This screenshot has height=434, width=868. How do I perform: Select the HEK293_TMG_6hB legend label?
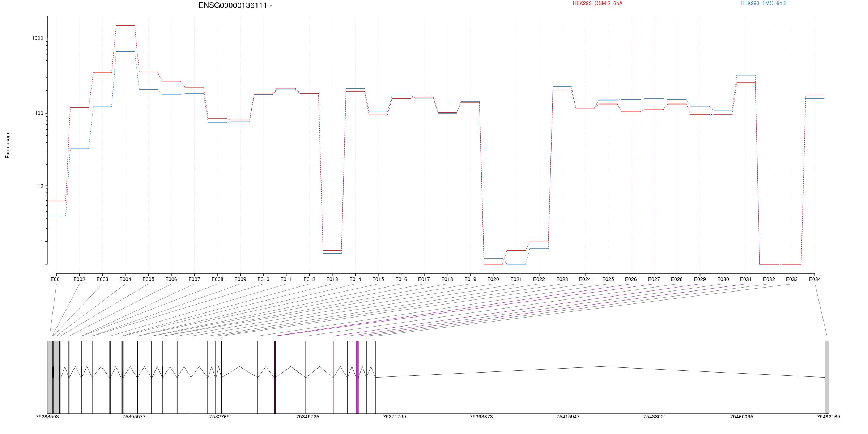coord(763,3)
